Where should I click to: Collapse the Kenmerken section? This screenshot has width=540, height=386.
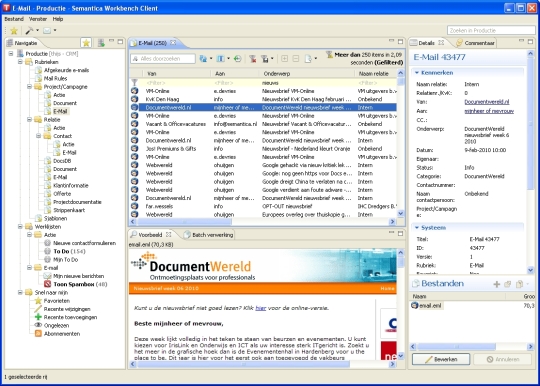click(x=417, y=73)
